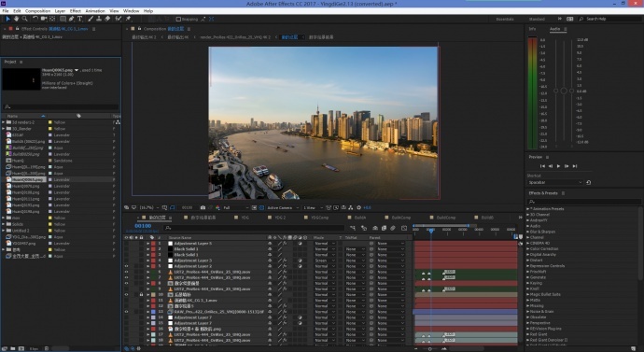This screenshot has width=644, height=352.
Task: Toggle adjustment layer switch on Adjustment Layer 3
Action: click(x=300, y=260)
